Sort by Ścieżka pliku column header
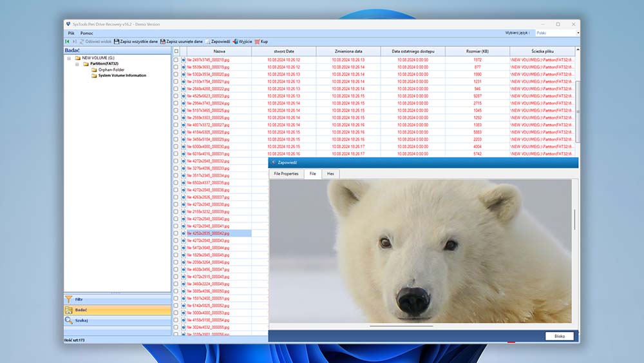644x363 pixels. pos(542,52)
